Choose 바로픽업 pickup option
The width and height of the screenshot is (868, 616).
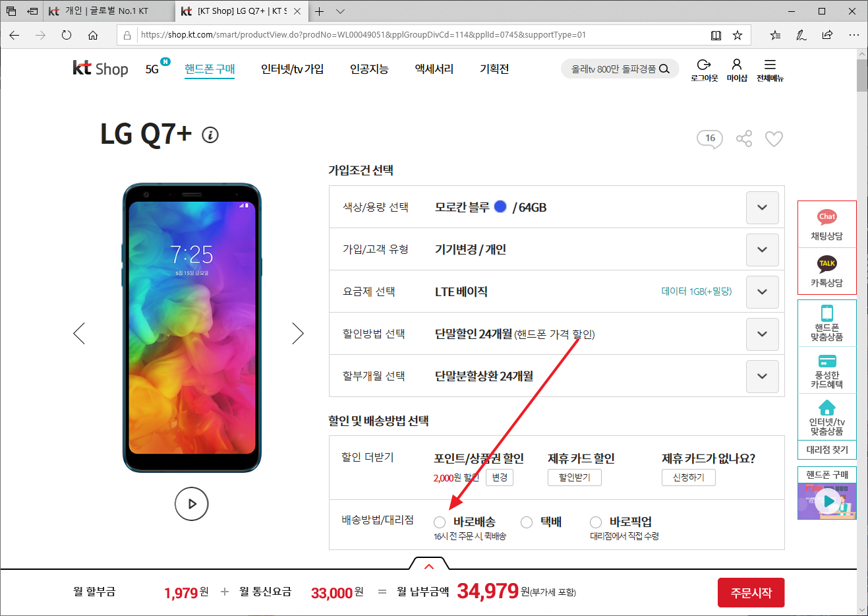tap(596, 522)
